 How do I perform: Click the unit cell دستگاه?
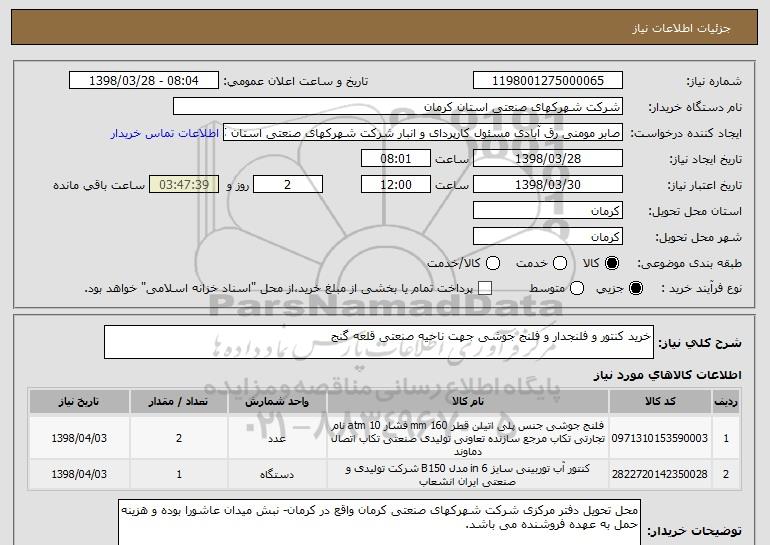[x=277, y=475]
